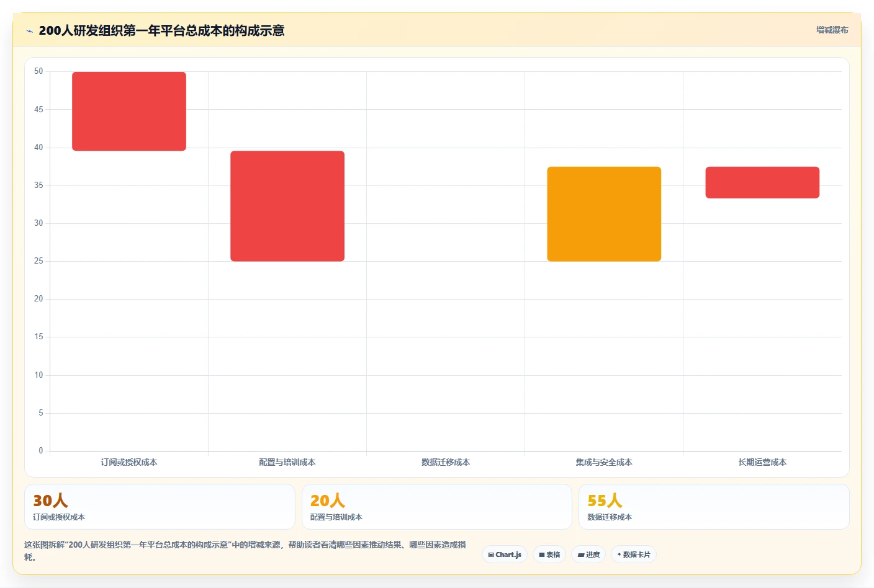
Task: Click the x-axis label 订阅或授权成本
Action: [129, 462]
